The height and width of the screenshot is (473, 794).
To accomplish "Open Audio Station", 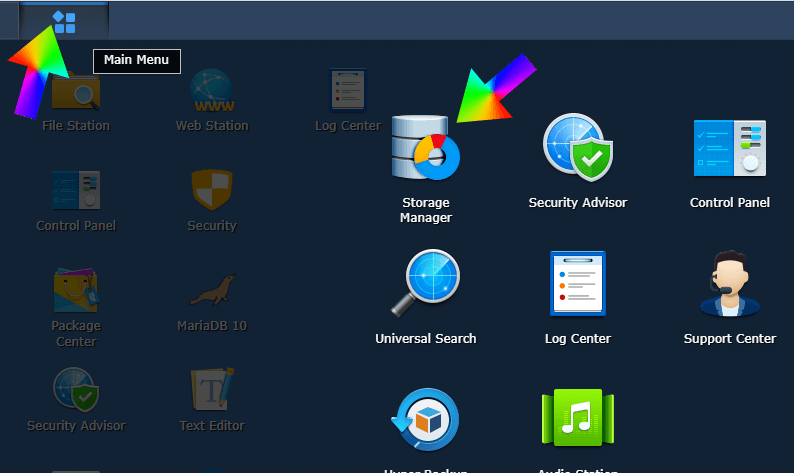I will [x=578, y=418].
